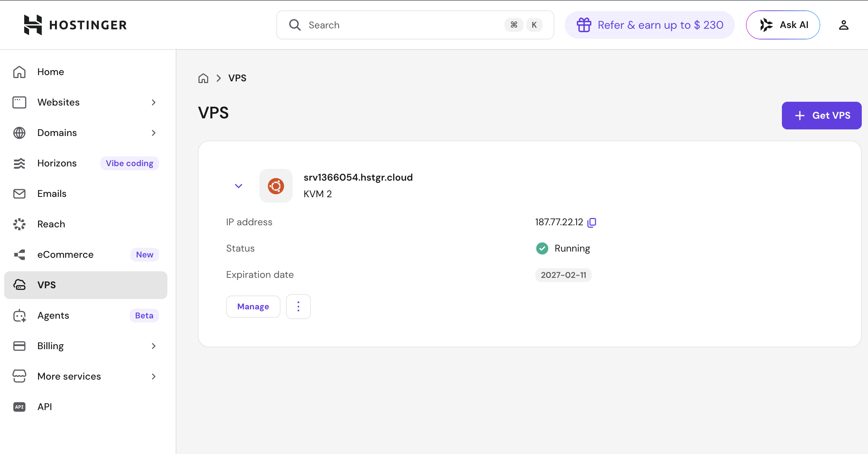Click the IP 187.77.22.12 text
The image size is (868, 454).
pyautogui.click(x=559, y=222)
